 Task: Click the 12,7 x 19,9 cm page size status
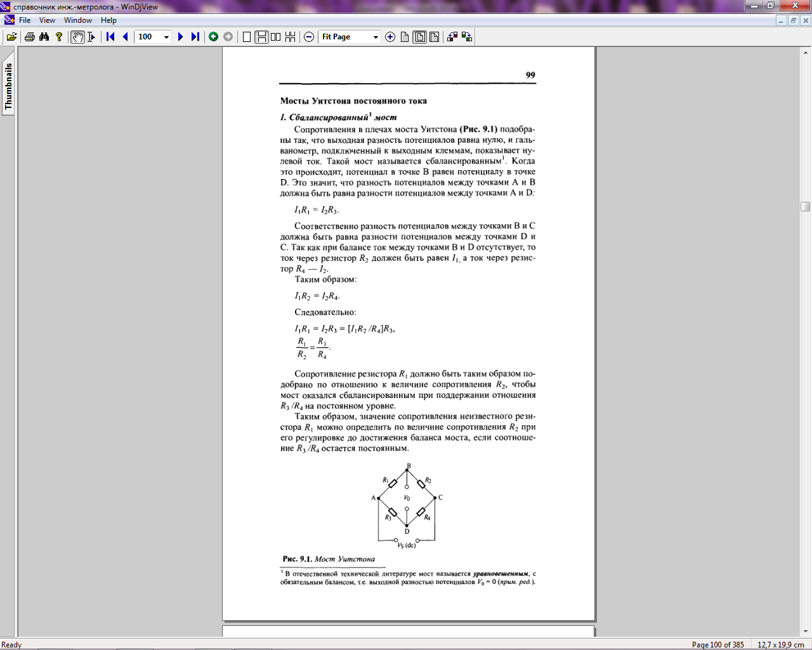click(780, 644)
